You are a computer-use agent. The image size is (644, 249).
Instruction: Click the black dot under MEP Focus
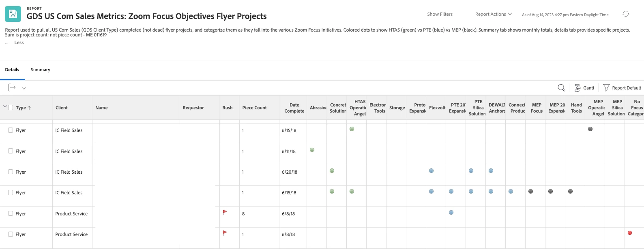point(530,192)
